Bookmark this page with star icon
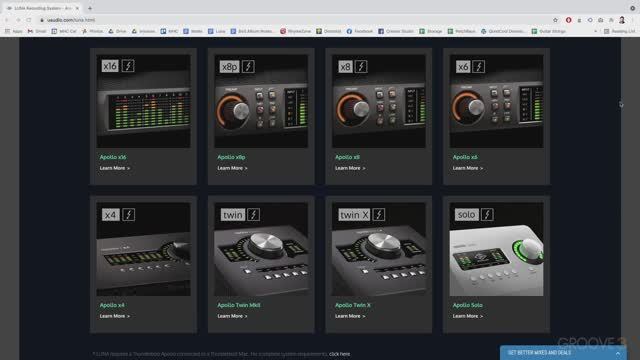 tap(555, 20)
